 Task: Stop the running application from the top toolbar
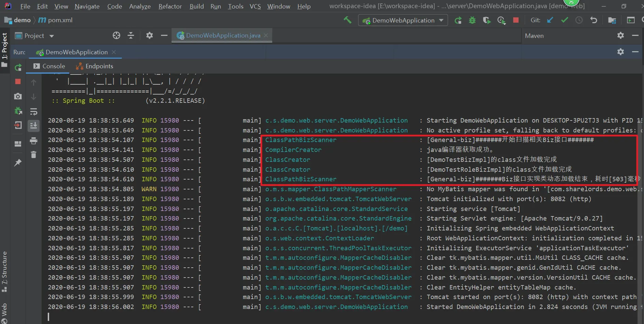coord(516,20)
